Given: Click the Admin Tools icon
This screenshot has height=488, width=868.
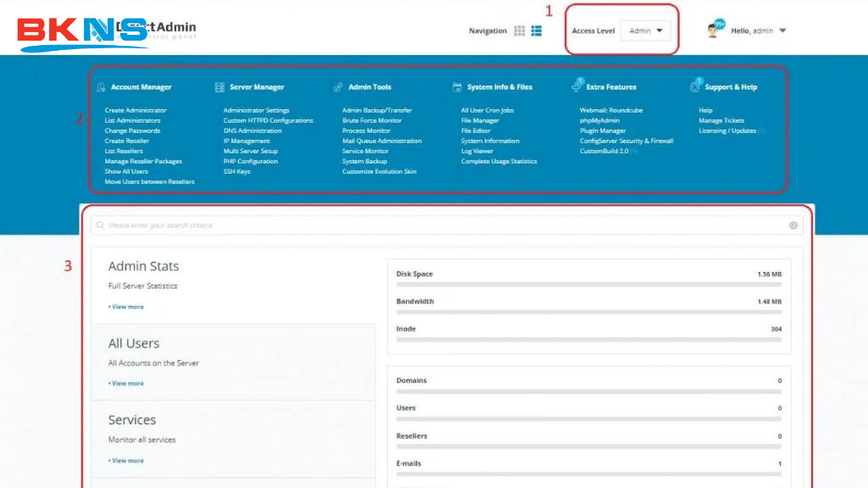Looking at the screenshot, I should 337,86.
